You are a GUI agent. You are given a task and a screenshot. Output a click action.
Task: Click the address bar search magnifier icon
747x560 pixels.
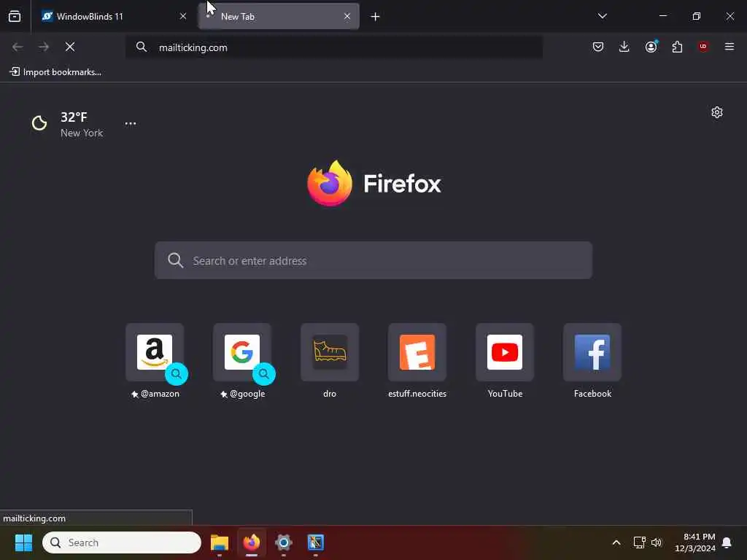pyautogui.click(x=142, y=47)
